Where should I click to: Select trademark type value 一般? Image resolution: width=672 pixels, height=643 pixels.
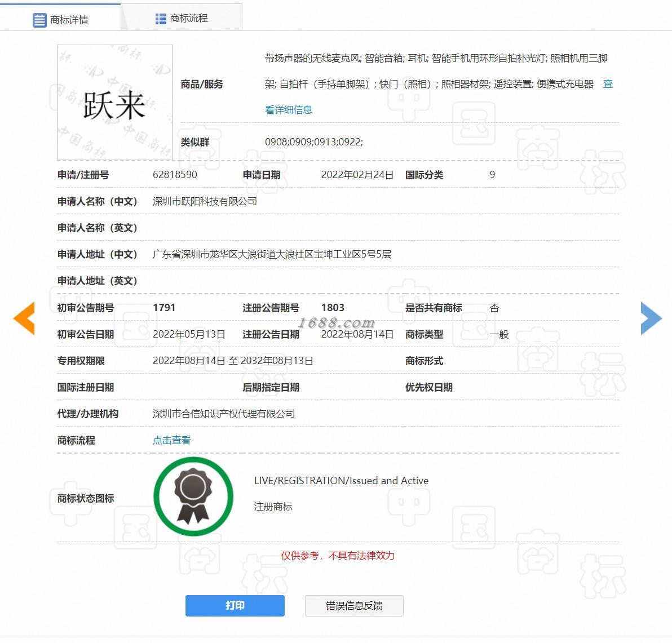[499, 334]
